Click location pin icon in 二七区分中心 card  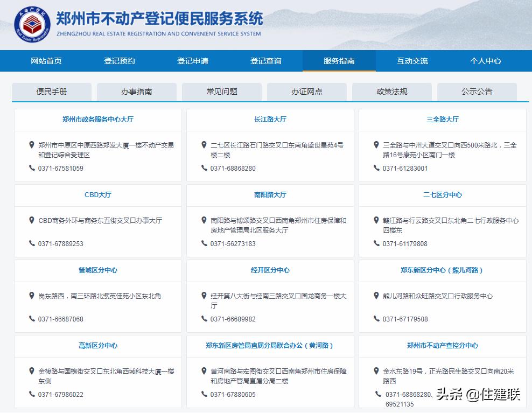pyautogui.click(x=376, y=220)
